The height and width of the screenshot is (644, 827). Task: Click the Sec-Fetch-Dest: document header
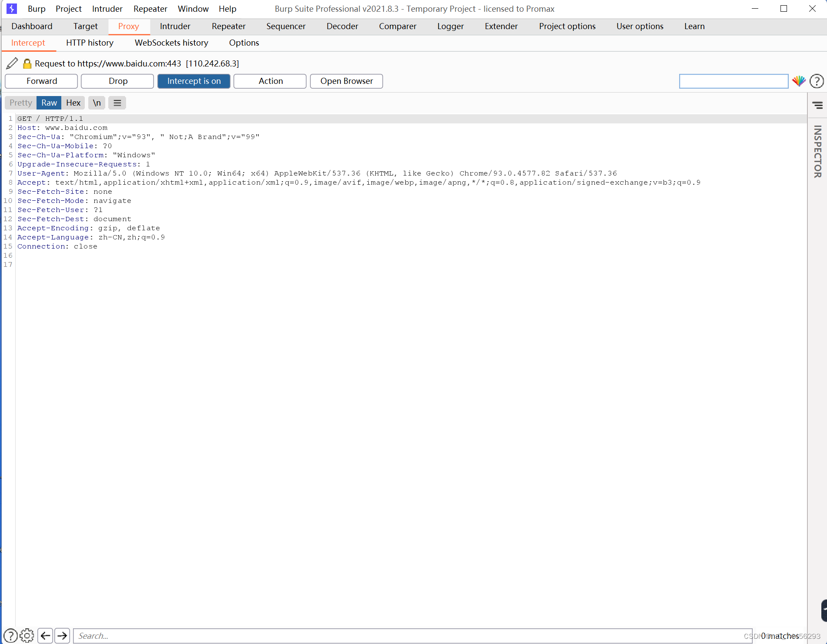pos(74,219)
